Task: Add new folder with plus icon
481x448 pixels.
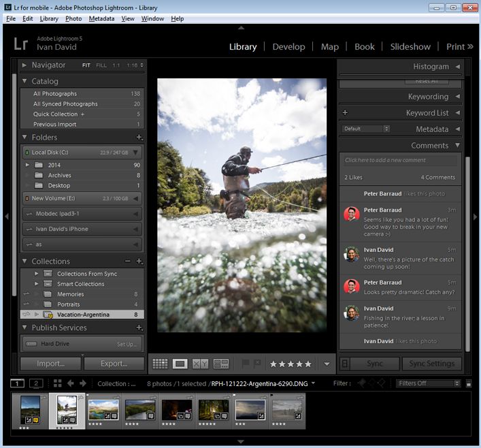Action: 139,138
